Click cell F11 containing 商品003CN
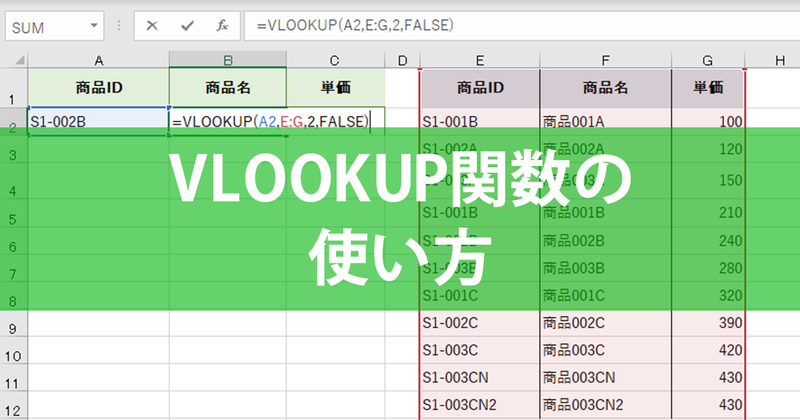The image size is (800, 420). [605, 378]
